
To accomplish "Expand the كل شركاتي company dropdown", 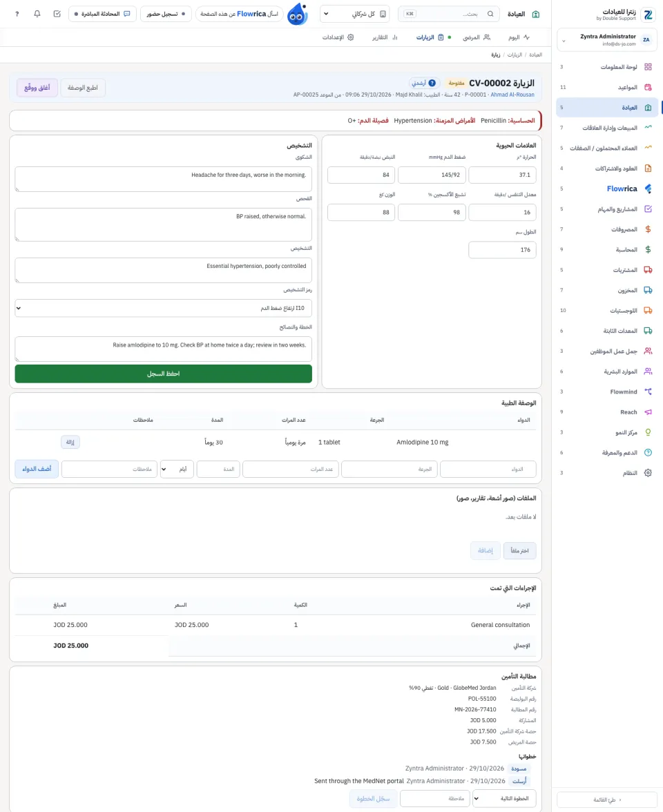I will pyautogui.click(x=355, y=14).
